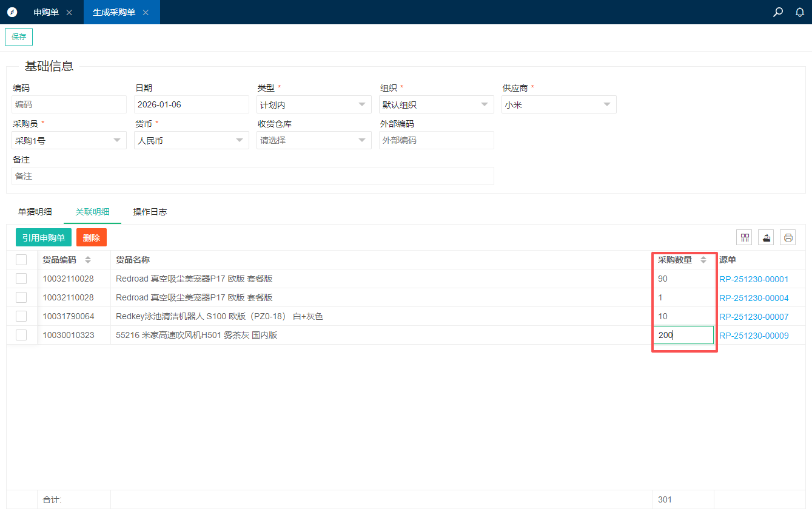This screenshot has width=812, height=531.
Task: Open source order link RP-251230-00001
Action: coord(754,279)
